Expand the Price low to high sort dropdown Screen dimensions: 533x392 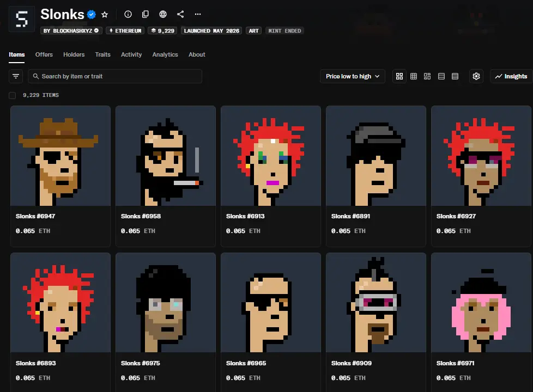point(353,76)
